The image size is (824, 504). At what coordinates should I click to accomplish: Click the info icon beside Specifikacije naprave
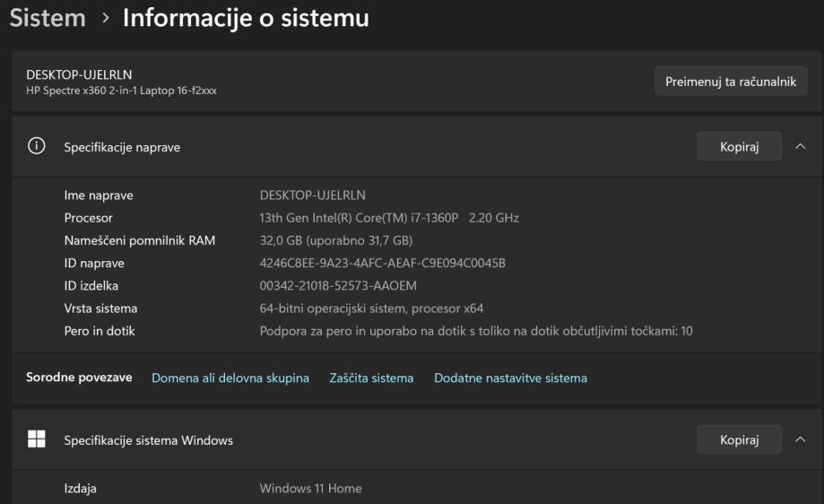pyautogui.click(x=37, y=147)
